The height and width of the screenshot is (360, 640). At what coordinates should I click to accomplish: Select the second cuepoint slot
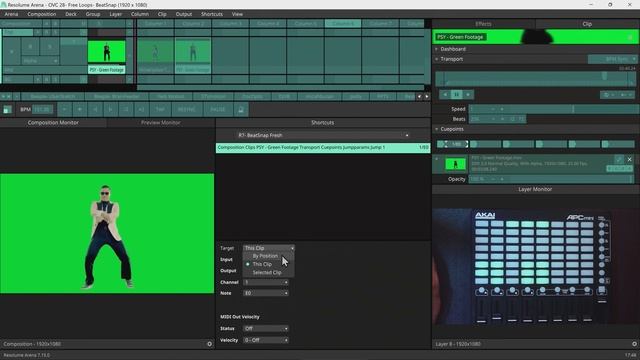coord(485,144)
